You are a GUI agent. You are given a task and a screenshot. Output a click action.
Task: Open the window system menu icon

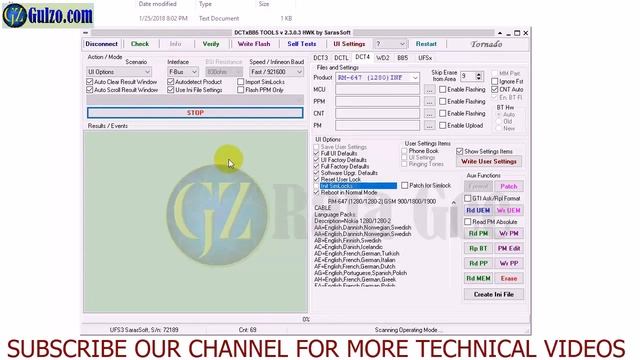[85, 33]
